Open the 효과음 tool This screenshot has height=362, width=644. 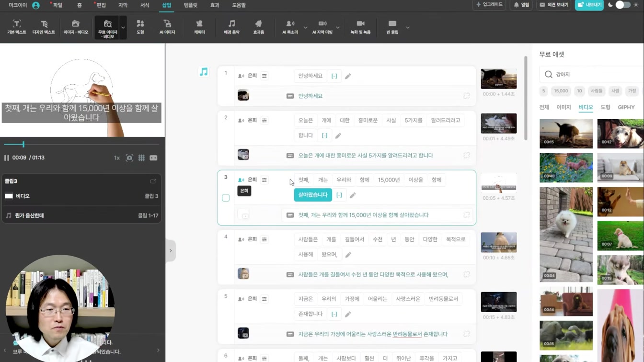[x=259, y=27]
